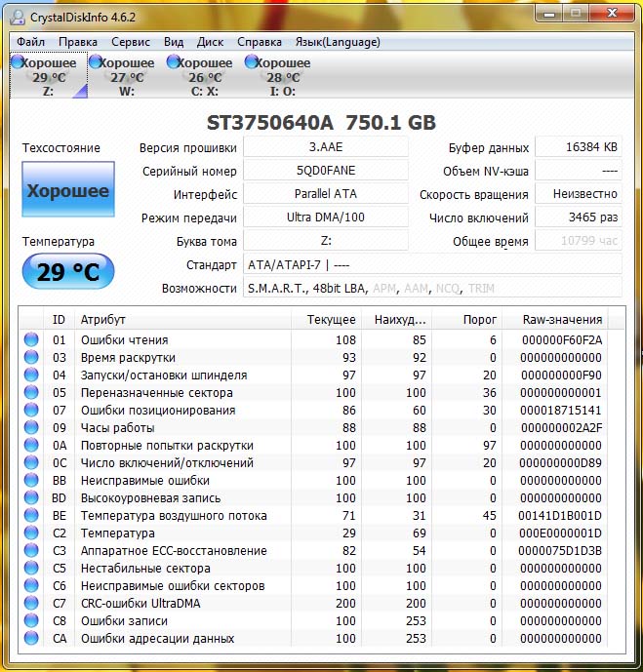Screen dimensions: 643x672
Task: Click the NV cache size field showing ----
Action: pyautogui.click(x=579, y=171)
